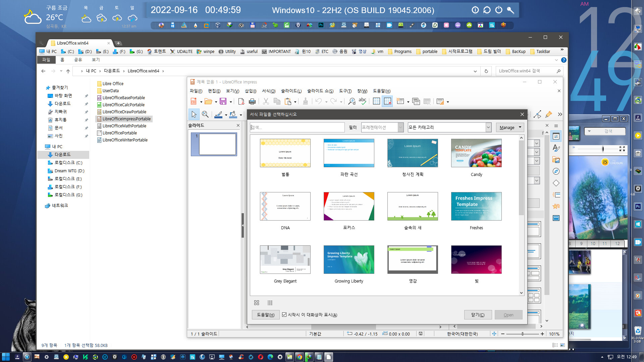Open sidebar Styles deck icon
This screenshot has width=644, height=362.
click(x=556, y=148)
